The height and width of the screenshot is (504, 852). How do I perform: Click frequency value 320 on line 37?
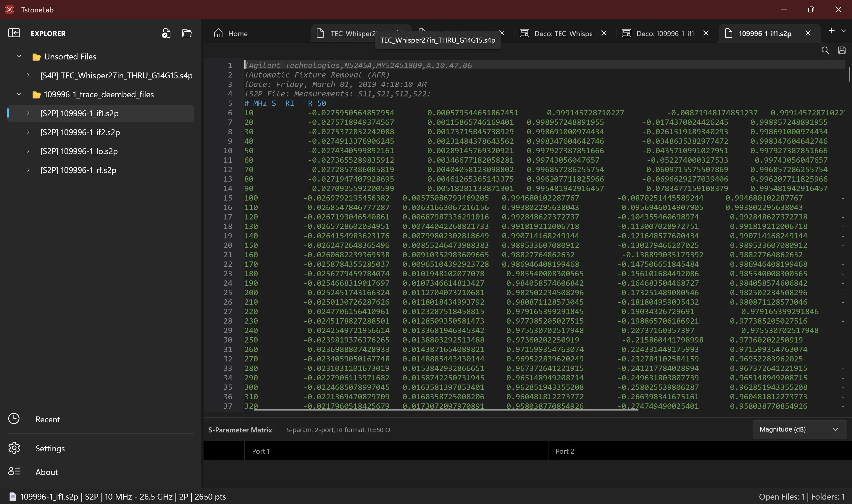tap(251, 406)
